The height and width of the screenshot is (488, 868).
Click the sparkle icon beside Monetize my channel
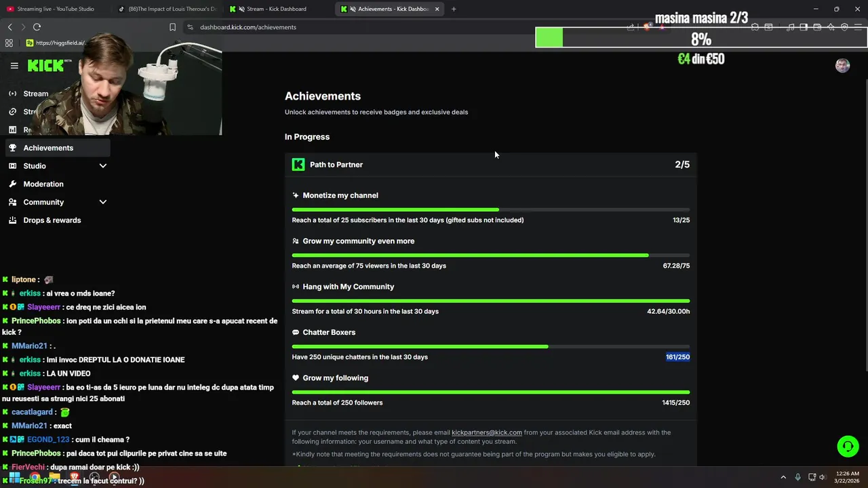click(x=296, y=195)
